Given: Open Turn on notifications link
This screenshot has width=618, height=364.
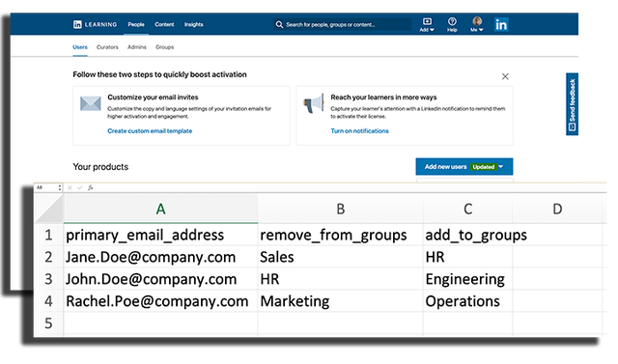Looking at the screenshot, I should click(359, 131).
